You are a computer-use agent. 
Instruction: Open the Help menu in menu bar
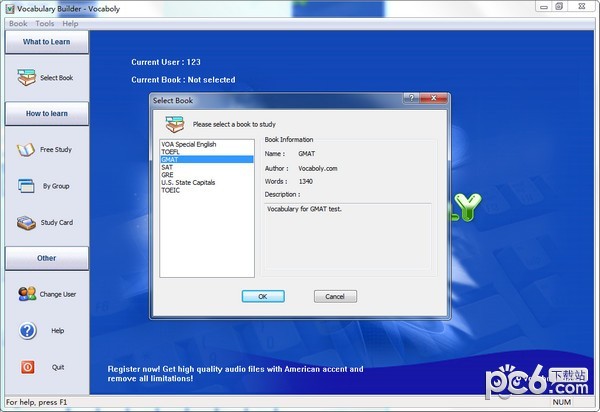tap(70, 23)
